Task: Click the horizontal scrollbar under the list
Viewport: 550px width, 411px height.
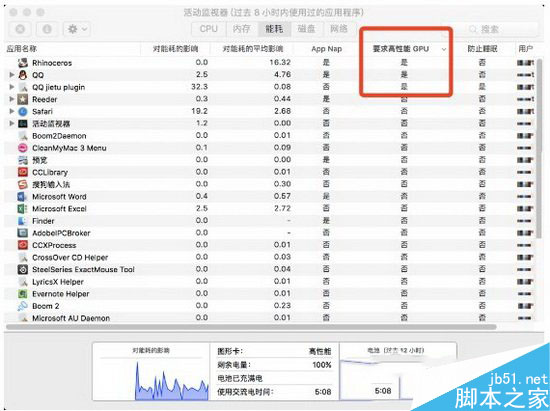Action: tap(251, 327)
